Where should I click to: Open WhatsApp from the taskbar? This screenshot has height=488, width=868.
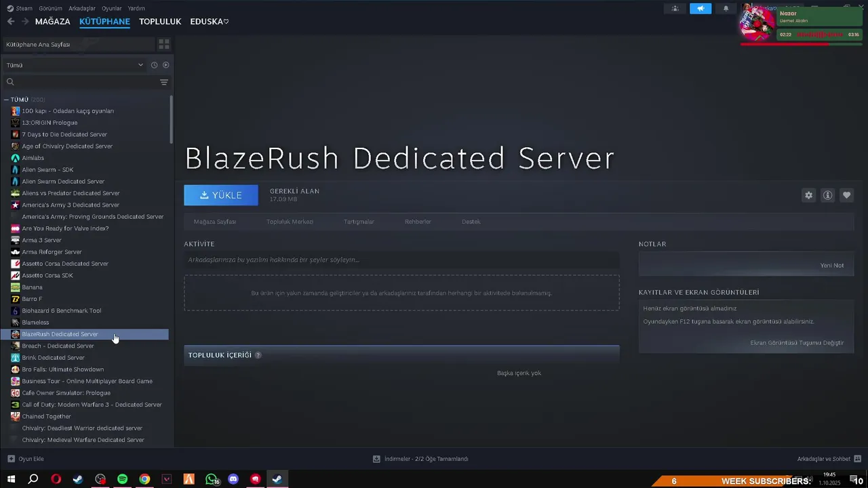pos(211,479)
